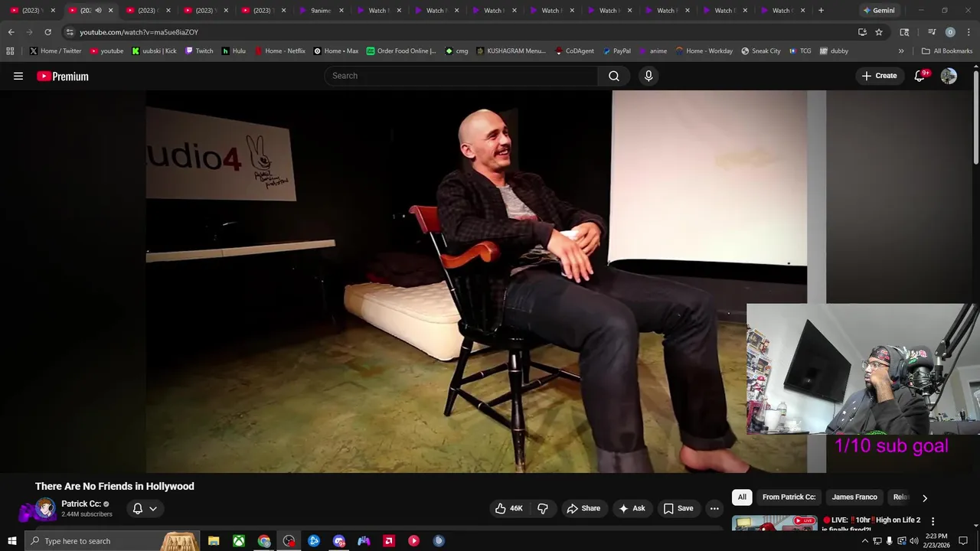This screenshot has height=551, width=980.
Task: Click the browser address bar URL
Action: pos(139,32)
